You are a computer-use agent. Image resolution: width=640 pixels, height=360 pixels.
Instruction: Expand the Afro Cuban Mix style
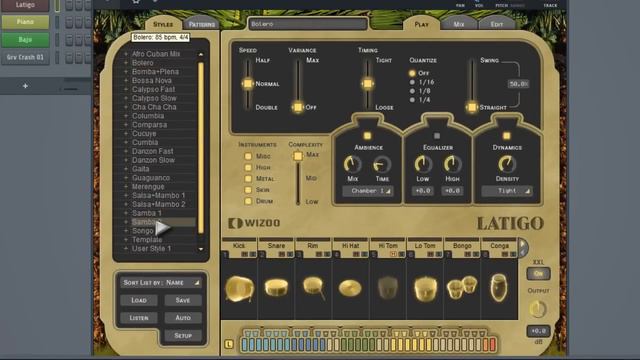(126, 54)
